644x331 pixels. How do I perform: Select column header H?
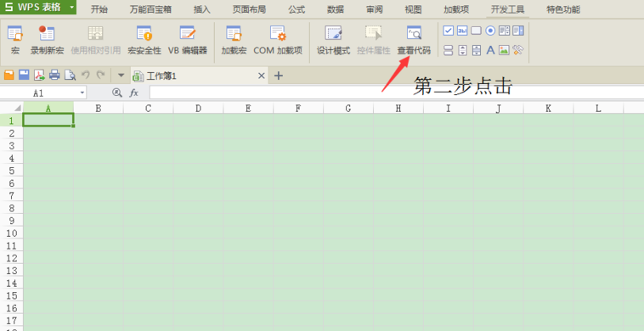(398, 108)
